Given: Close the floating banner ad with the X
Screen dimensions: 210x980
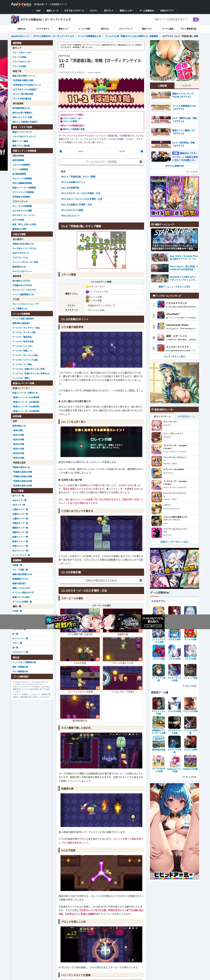Looking at the screenshot, I should [166, 616].
